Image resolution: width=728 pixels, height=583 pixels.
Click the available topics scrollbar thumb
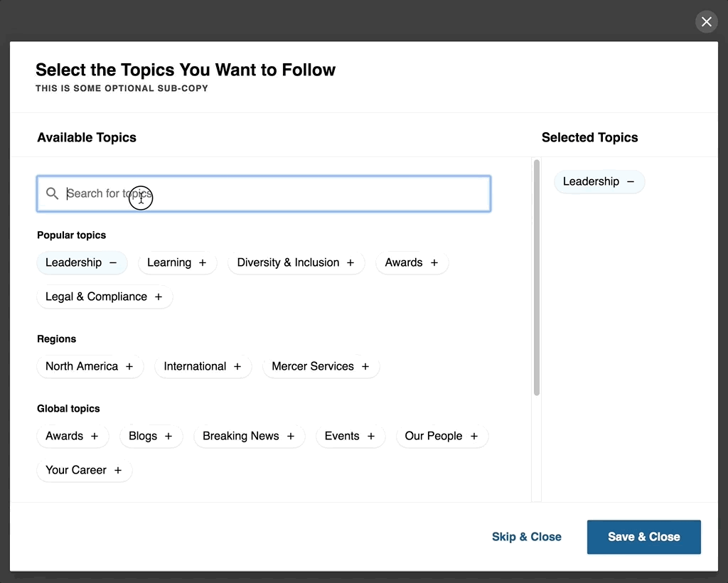pos(536,277)
